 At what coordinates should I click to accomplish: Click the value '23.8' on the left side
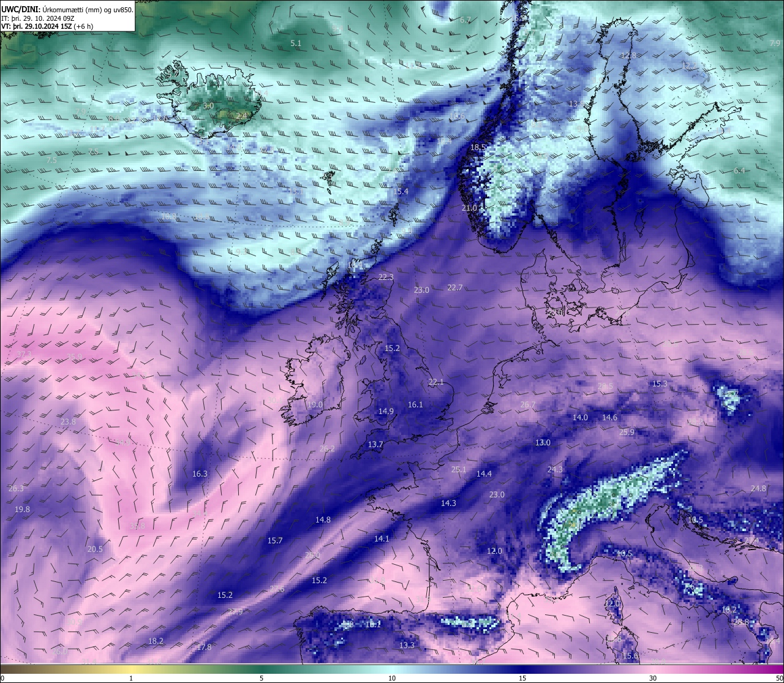[x=69, y=422]
